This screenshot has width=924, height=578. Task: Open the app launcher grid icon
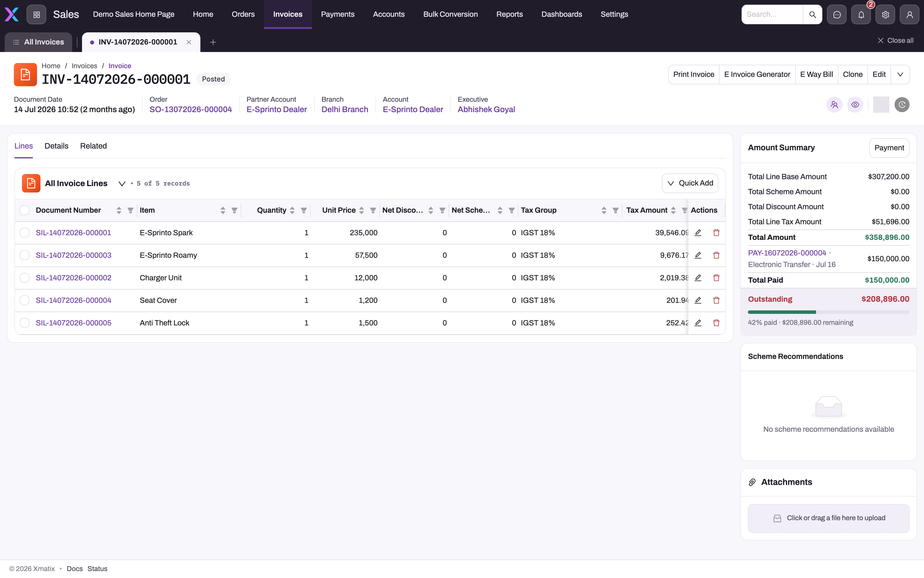pyautogui.click(x=36, y=14)
